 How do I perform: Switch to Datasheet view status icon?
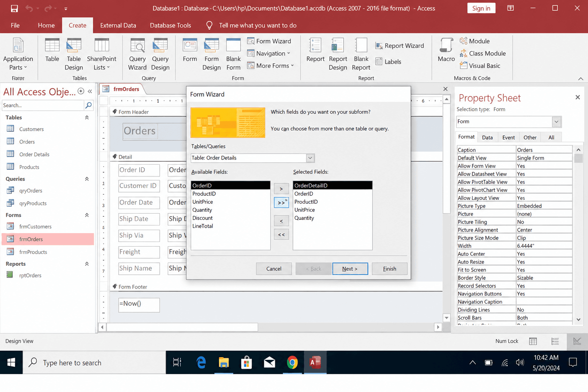pyautogui.click(x=533, y=341)
